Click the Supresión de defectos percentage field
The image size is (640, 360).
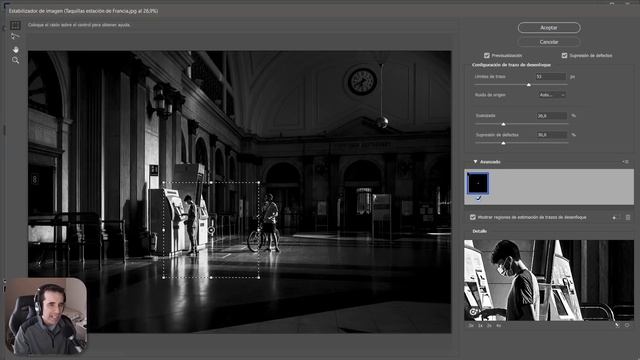coord(551,135)
